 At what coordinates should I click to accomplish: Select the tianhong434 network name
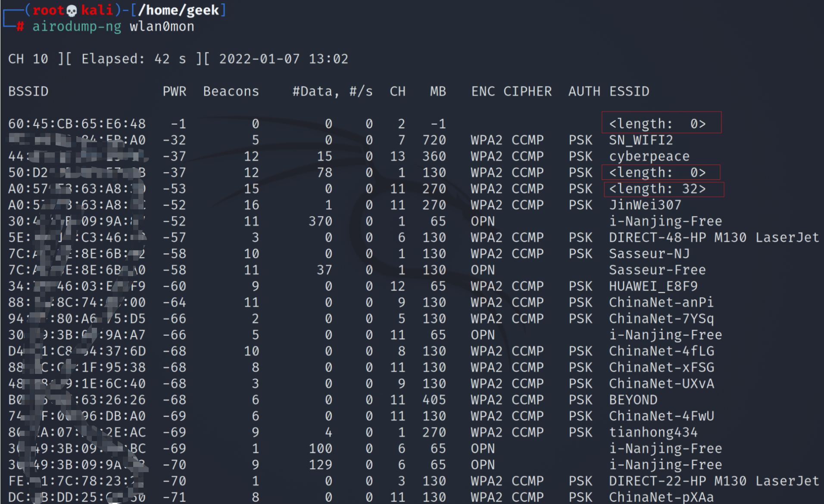pyautogui.click(x=653, y=432)
